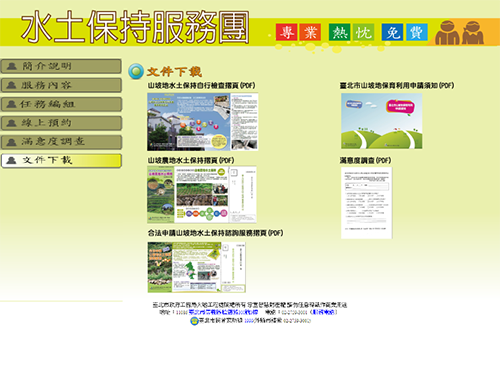Click the green hills application guide thumbnail
This screenshot has height=369, width=500.
click(x=382, y=121)
